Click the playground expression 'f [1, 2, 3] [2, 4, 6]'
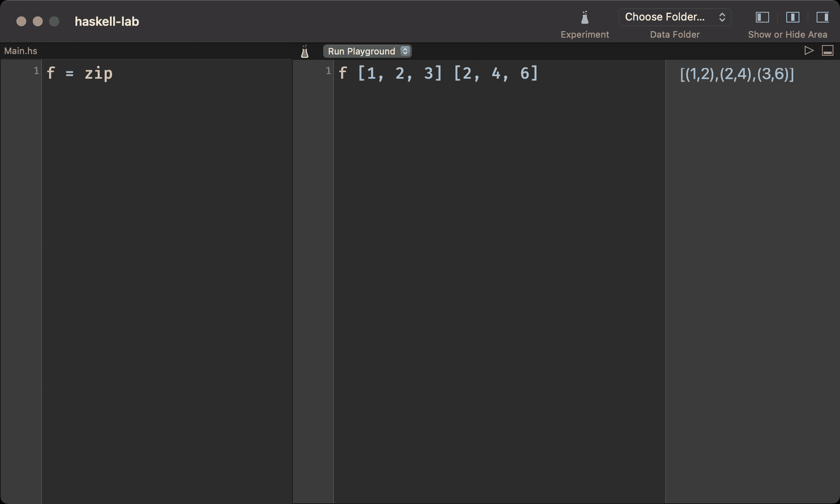 (x=438, y=74)
